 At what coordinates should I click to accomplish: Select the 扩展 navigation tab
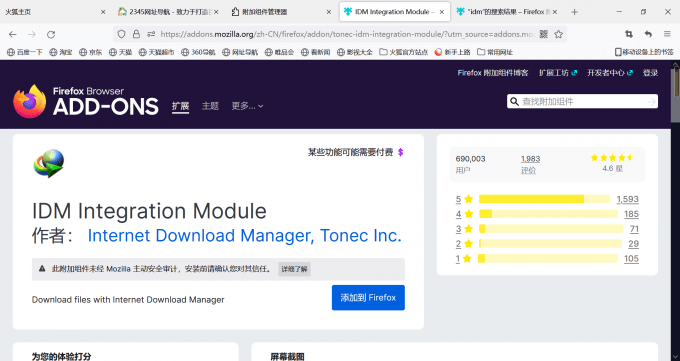click(x=180, y=106)
